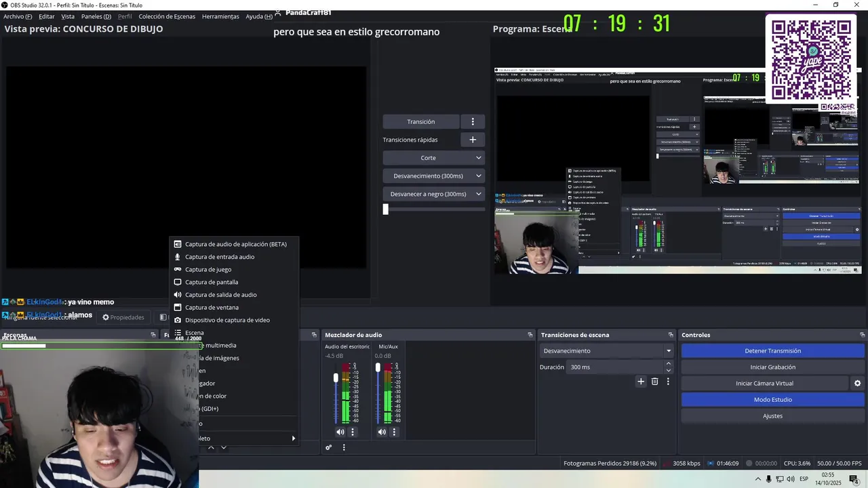
Task: Adjust the Mic/Aux volume fader
Action: pyautogui.click(x=378, y=368)
